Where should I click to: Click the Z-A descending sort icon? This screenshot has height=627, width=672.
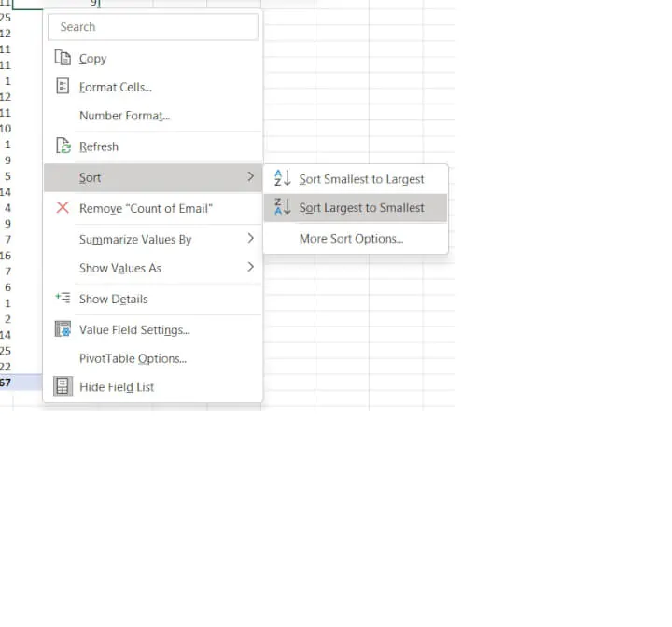[283, 206]
